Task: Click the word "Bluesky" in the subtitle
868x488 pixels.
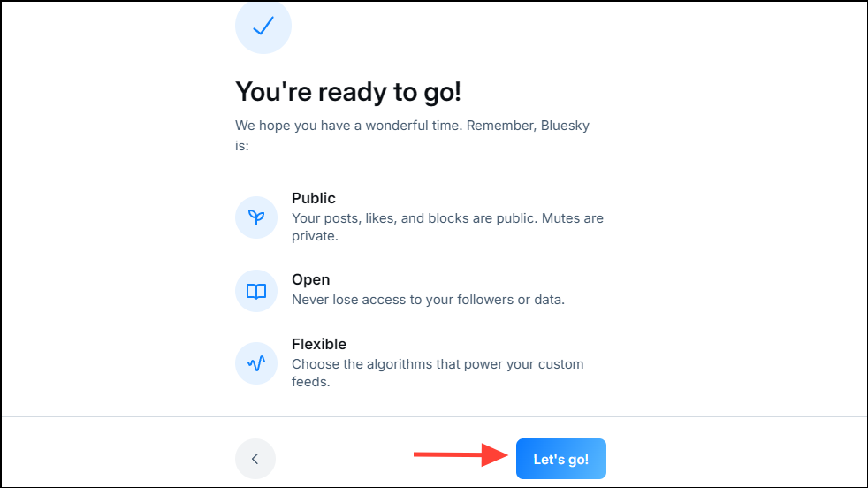Action: tap(561, 126)
